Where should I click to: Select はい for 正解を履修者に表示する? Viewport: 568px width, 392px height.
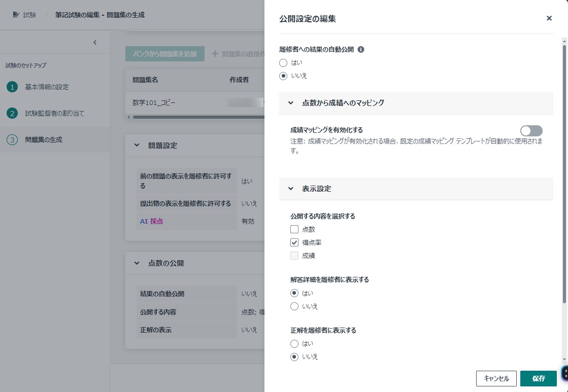coord(294,343)
